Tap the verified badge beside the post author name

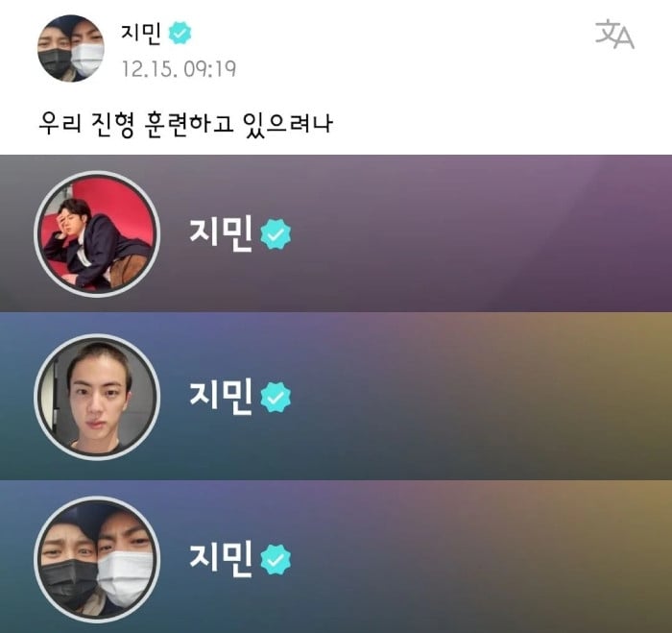click(180, 33)
